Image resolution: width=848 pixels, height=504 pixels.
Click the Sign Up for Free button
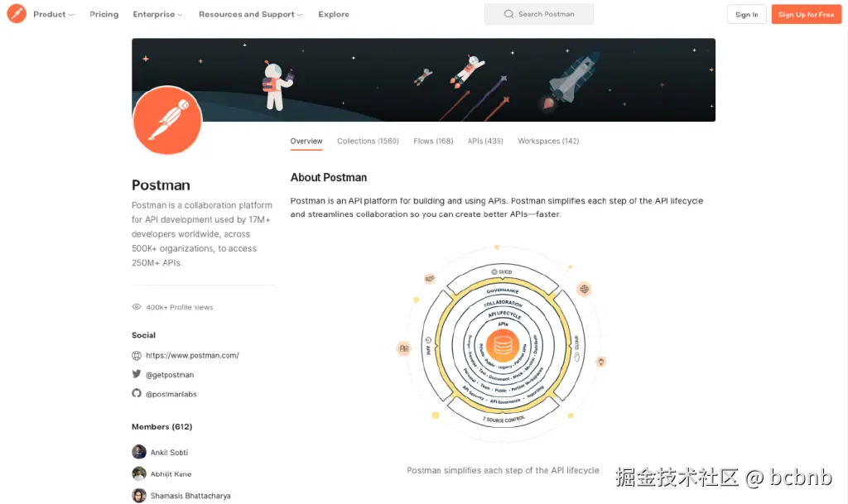click(806, 14)
